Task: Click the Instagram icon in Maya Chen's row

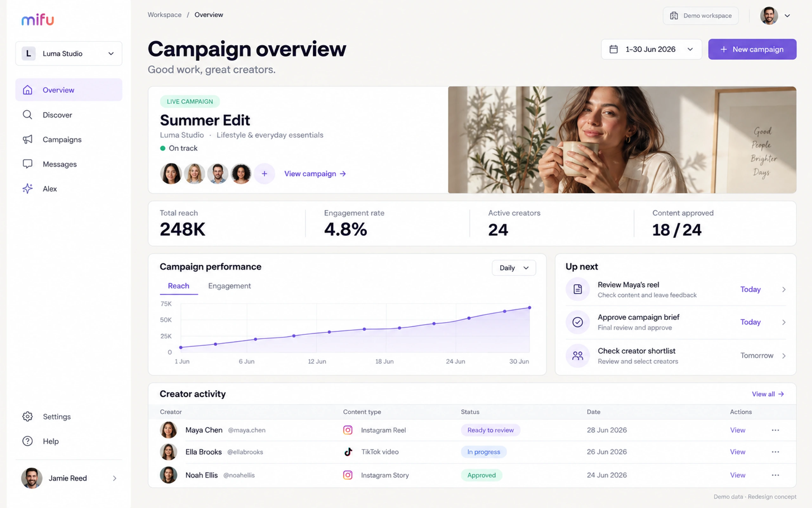Action: (348, 430)
